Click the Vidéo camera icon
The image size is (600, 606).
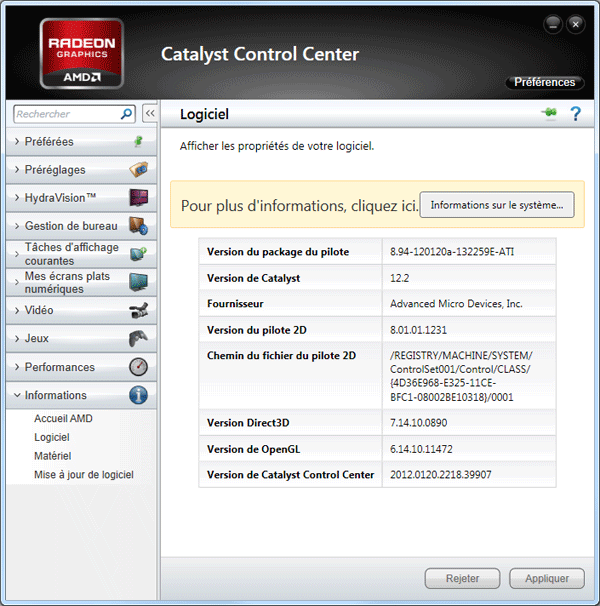[138, 310]
